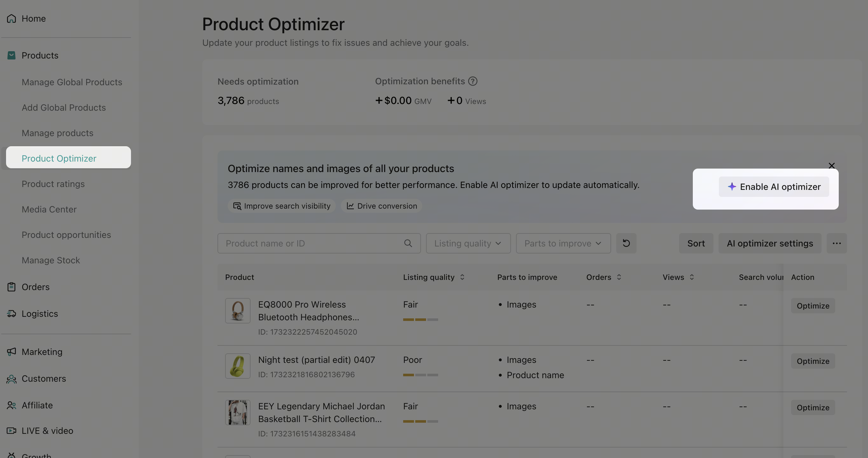Expand the Parts to improve dropdown
868x458 pixels.
(x=563, y=243)
